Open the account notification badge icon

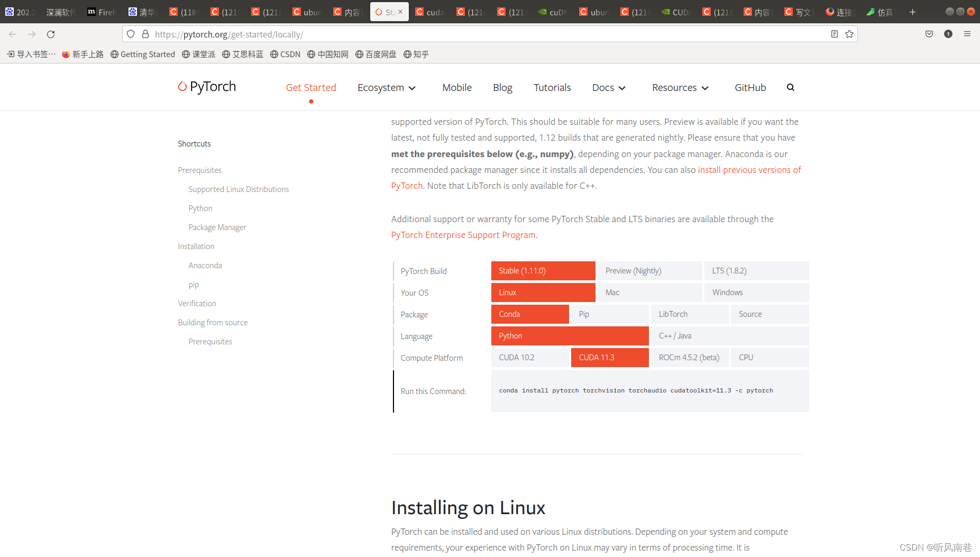click(x=948, y=34)
